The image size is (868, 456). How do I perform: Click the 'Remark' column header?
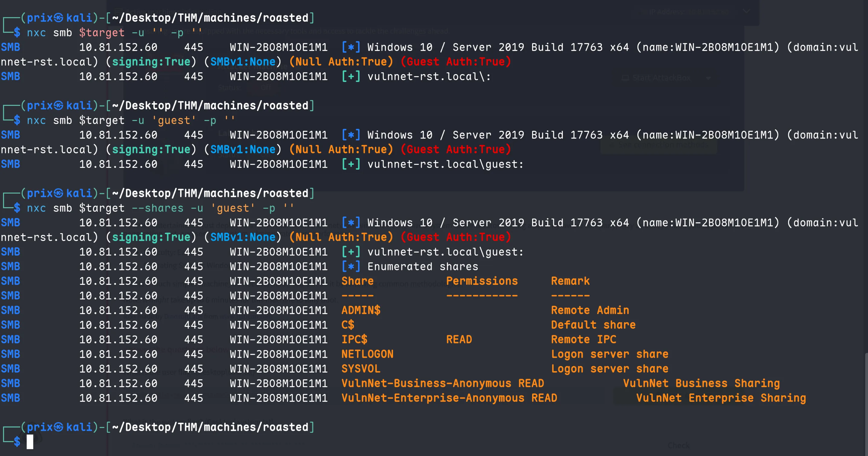(571, 281)
